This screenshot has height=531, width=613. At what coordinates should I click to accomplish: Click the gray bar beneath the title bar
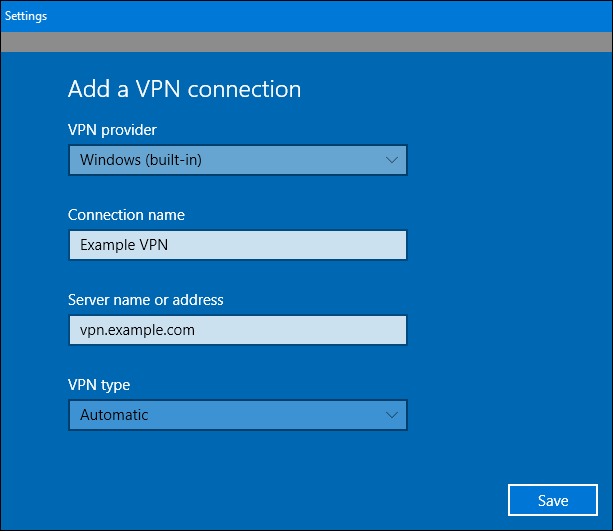[306, 42]
